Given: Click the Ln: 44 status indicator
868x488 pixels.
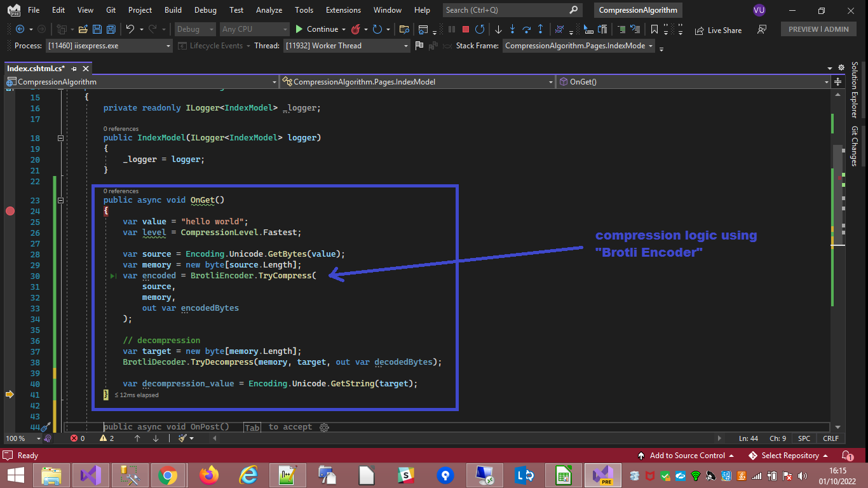Looking at the screenshot, I should click(749, 438).
